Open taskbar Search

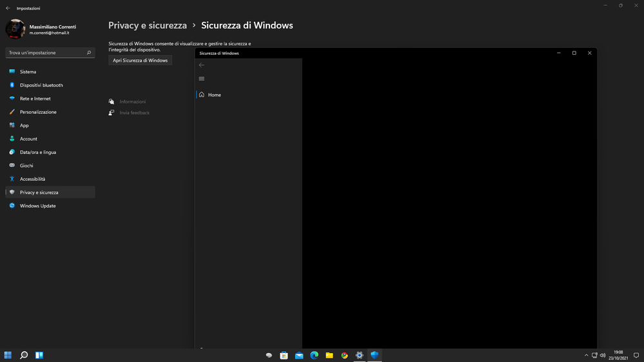pos(24,355)
